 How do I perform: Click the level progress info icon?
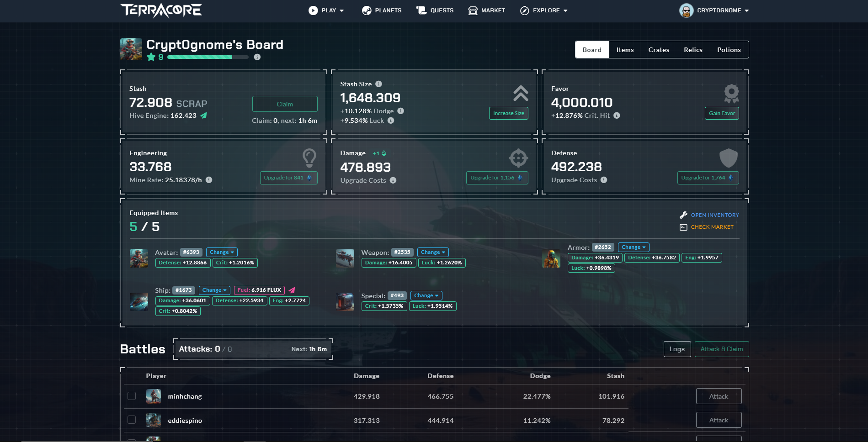coord(257,57)
